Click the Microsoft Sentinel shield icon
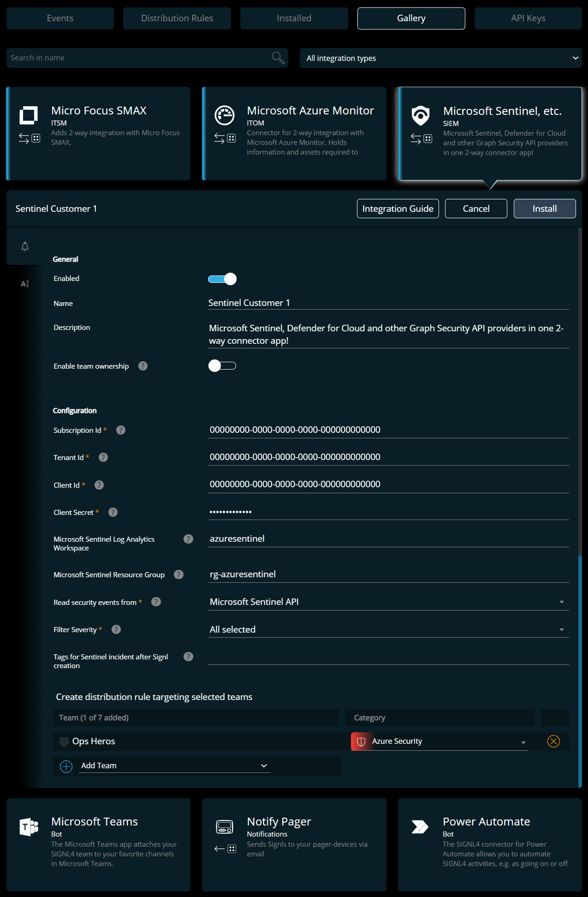The height and width of the screenshot is (897, 588). click(421, 115)
